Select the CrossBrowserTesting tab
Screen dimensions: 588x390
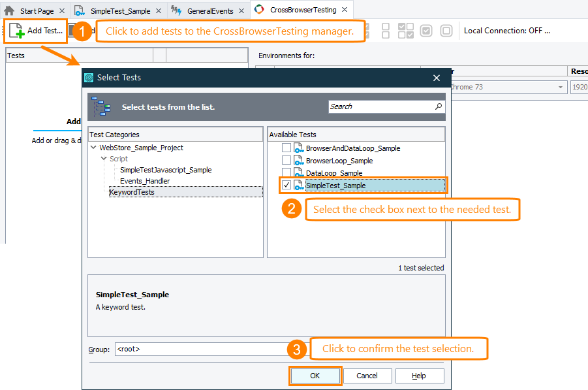tap(303, 10)
